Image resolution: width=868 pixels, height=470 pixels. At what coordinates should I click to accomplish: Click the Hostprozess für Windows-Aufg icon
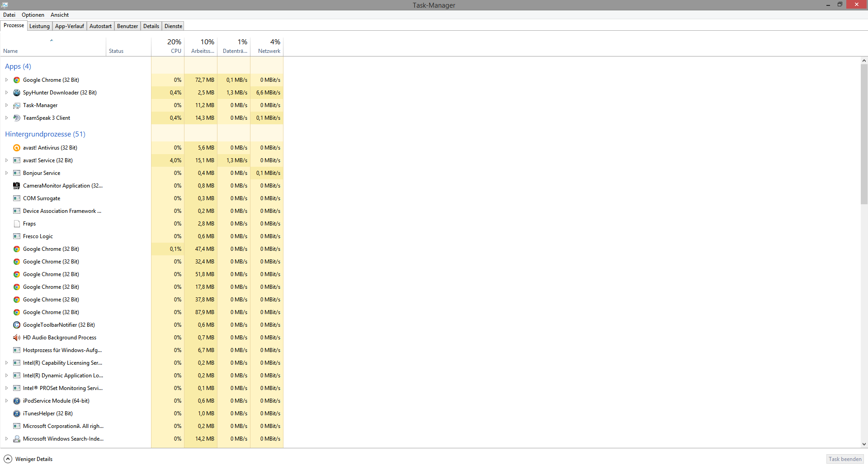(x=17, y=350)
